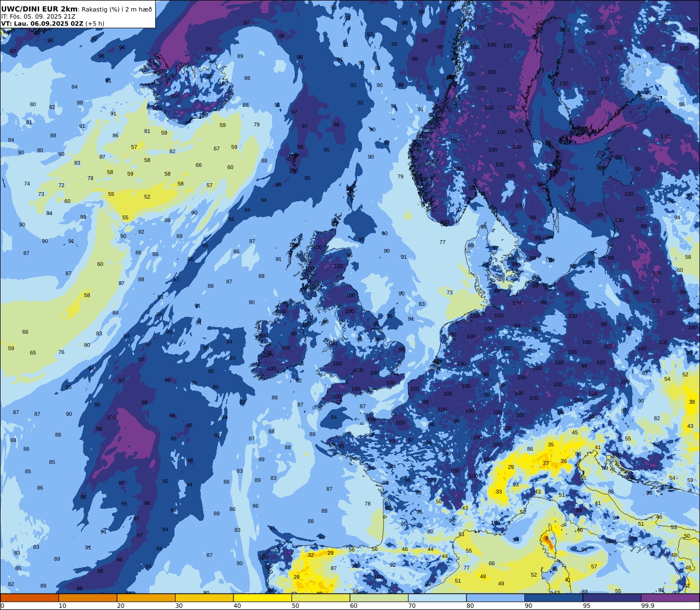Viewport: 700px width, 610px height.
Task: Pick the legend segment between 30 and 40
Action: (204, 598)
